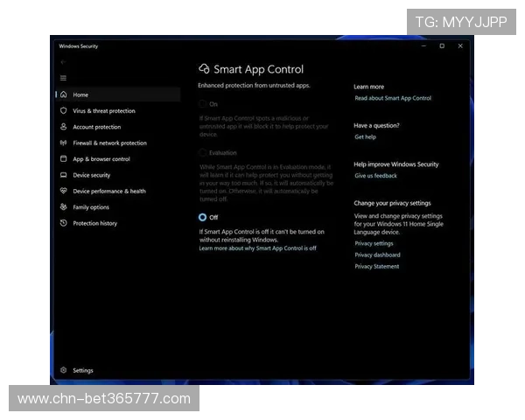Click Give us feedback link

coord(375,176)
